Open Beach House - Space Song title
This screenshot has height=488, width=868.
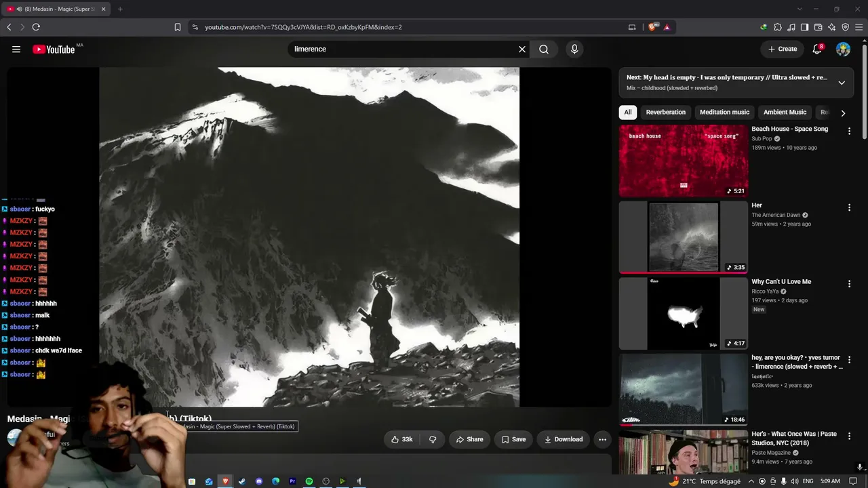pyautogui.click(x=789, y=129)
